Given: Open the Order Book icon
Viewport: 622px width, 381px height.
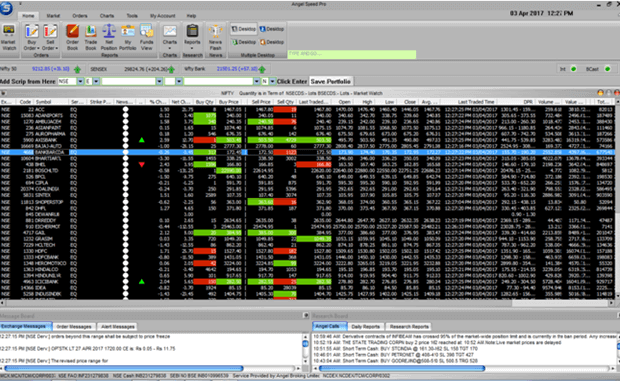Looking at the screenshot, I should tap(72, 37).
